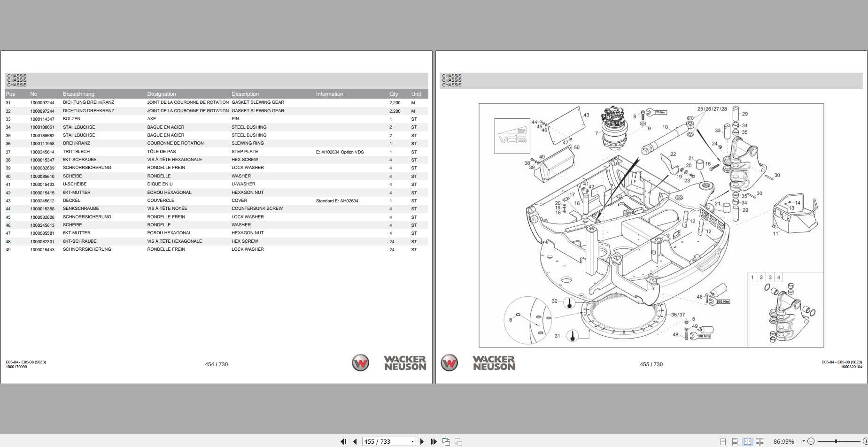Click 'E: AH02634 Option VDS' information
Screen dimensions: 868x447
[x=340, y=152]
